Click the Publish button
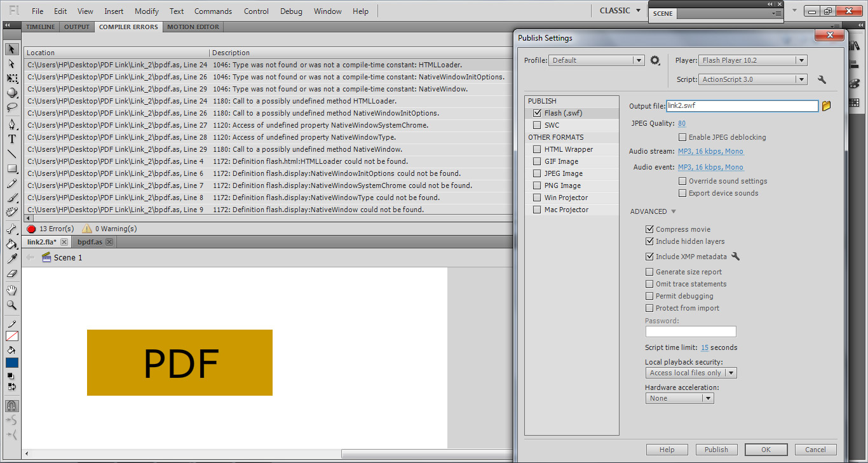Viewport: 868px width, 463px height. point(716,450)
